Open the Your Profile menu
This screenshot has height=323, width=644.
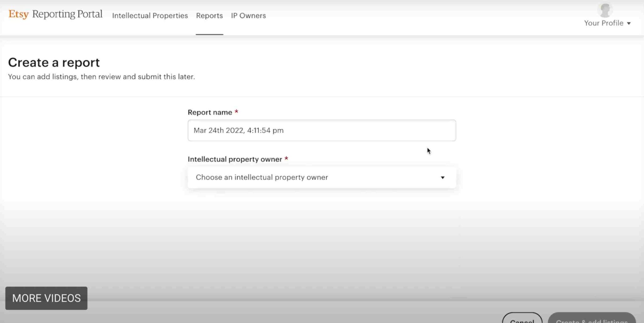[x=603, y=23]
